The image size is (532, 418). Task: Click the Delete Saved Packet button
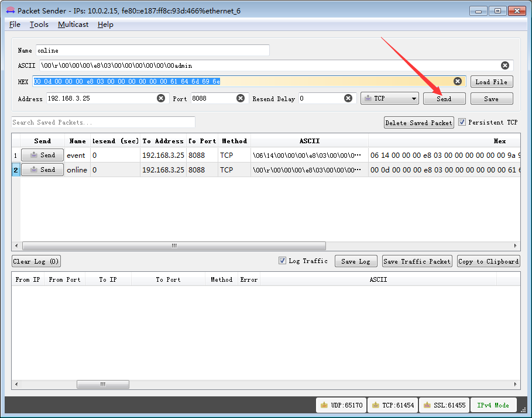point(418,123)
